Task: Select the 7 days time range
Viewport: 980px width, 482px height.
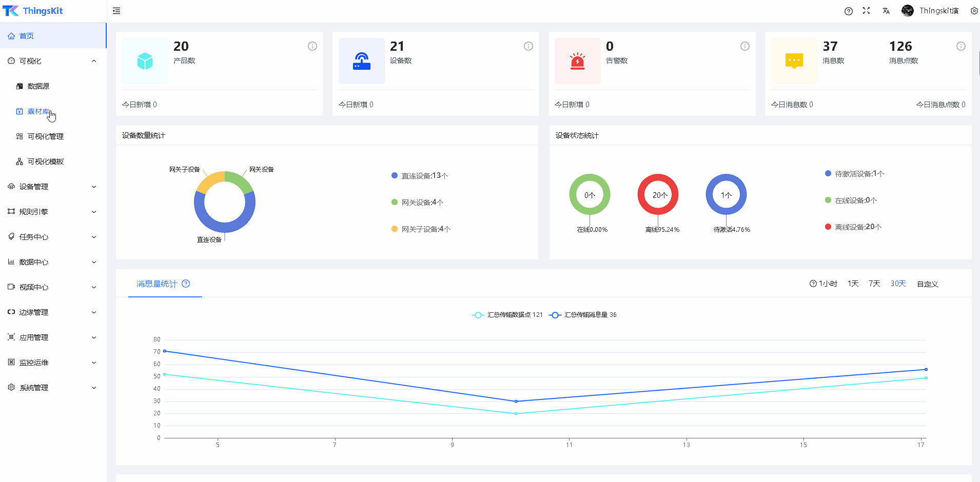Action: click(x=874, y=284)
